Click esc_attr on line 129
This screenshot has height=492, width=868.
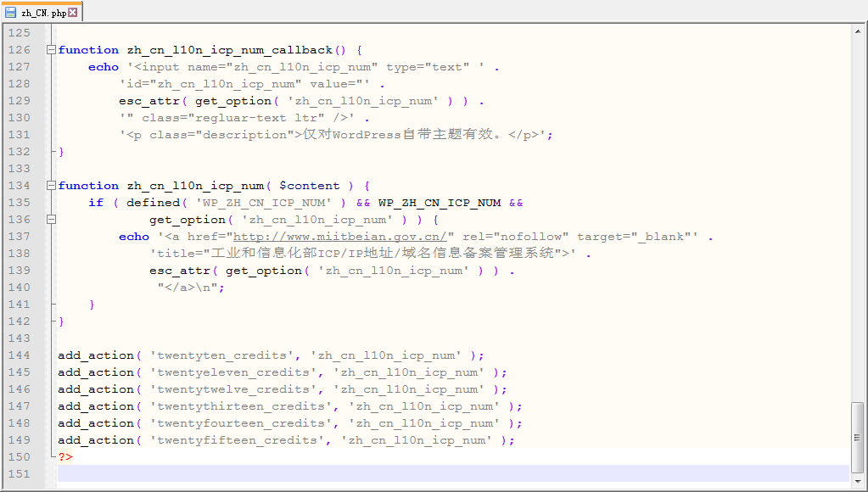pos(149,101)
